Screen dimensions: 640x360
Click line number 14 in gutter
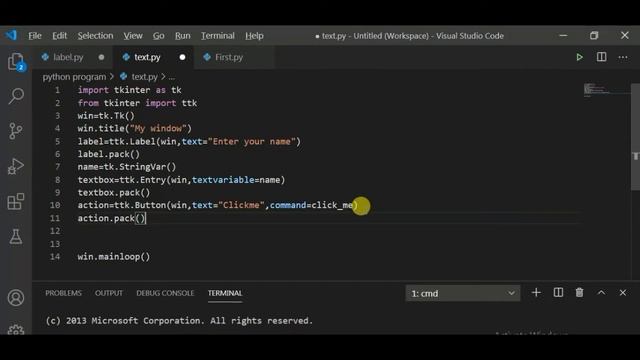55,257
